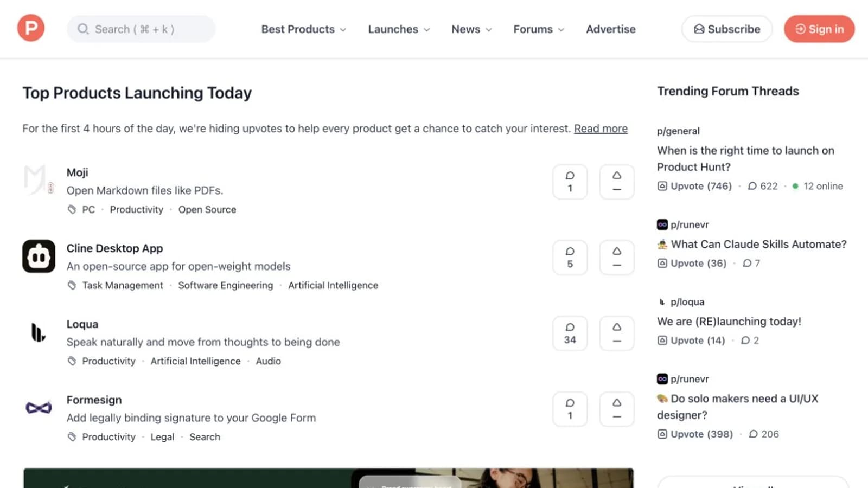The image size is (868, 488).
Task: Click the Sign in button
Action: pos(819,29)
